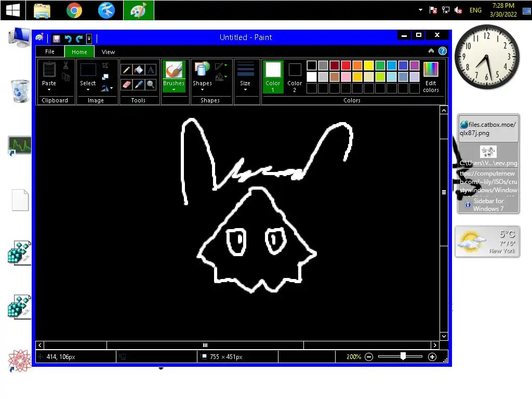Click ENG language indicator in taskbar
The width and height of the screenshot is (532, 399).
point(475,10)
